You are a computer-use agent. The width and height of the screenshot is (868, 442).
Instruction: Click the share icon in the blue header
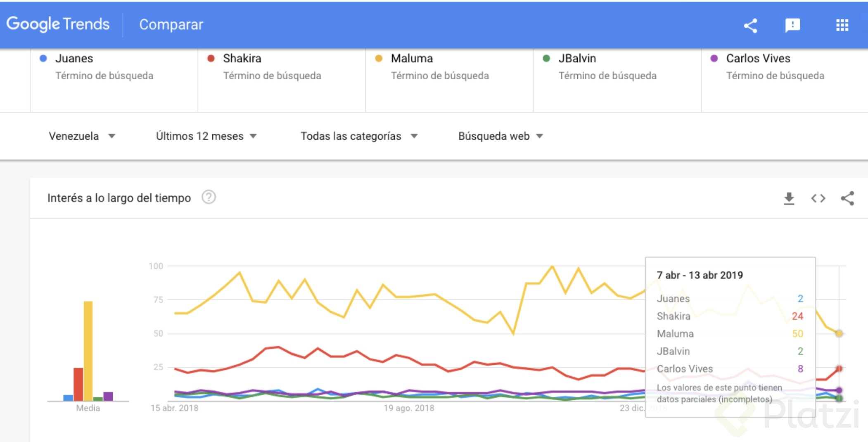[750, 26]
